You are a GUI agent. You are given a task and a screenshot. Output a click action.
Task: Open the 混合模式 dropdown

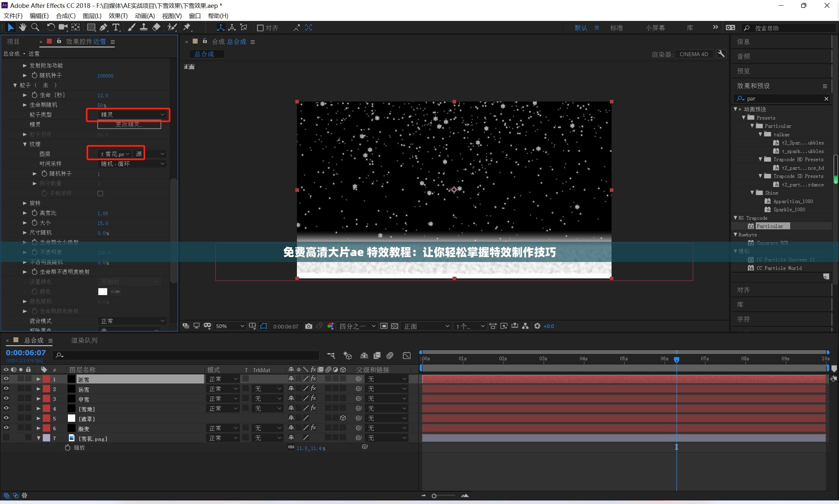132,321
